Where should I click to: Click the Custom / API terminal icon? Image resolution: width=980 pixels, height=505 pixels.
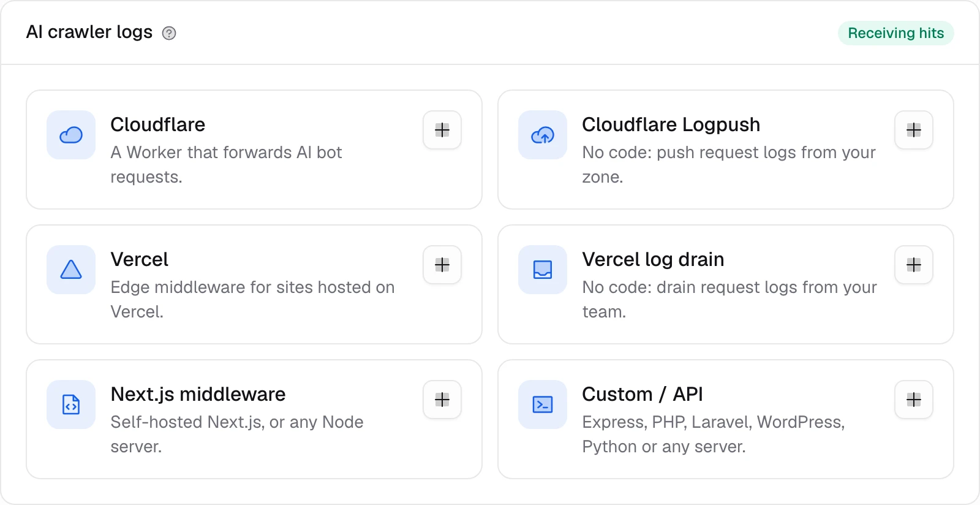click(x=543, y=404)
